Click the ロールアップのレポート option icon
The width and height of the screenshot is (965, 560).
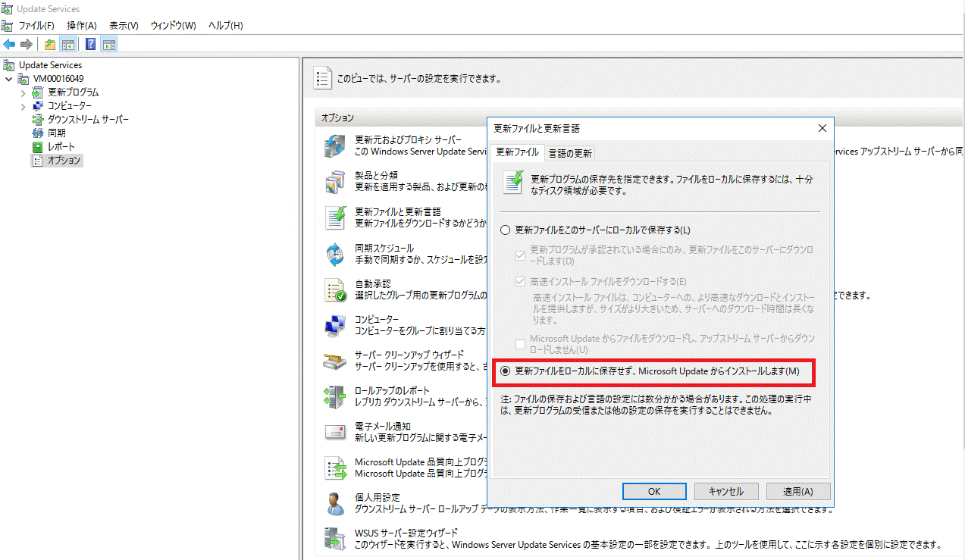coord(335,396)
